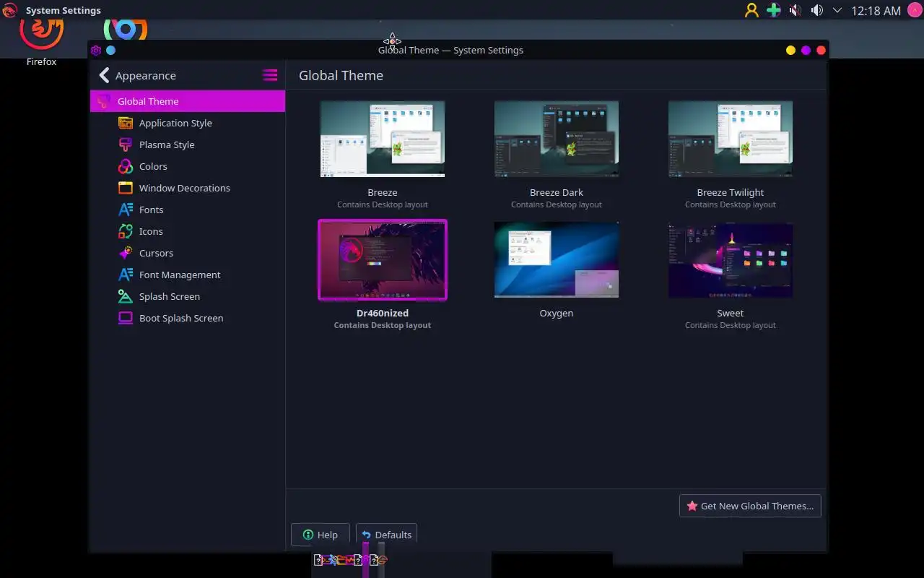Viewport: 924px width, 578px height.
Task: Click the Sweet theme name label
Action: point(731,313)
